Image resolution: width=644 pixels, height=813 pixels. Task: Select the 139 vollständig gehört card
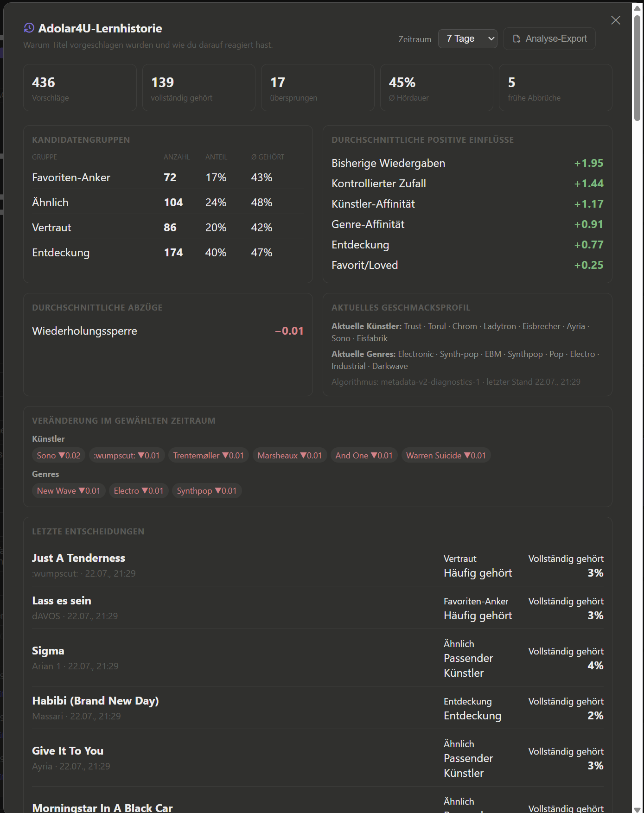pyautogui.click(x=199, y=88)
